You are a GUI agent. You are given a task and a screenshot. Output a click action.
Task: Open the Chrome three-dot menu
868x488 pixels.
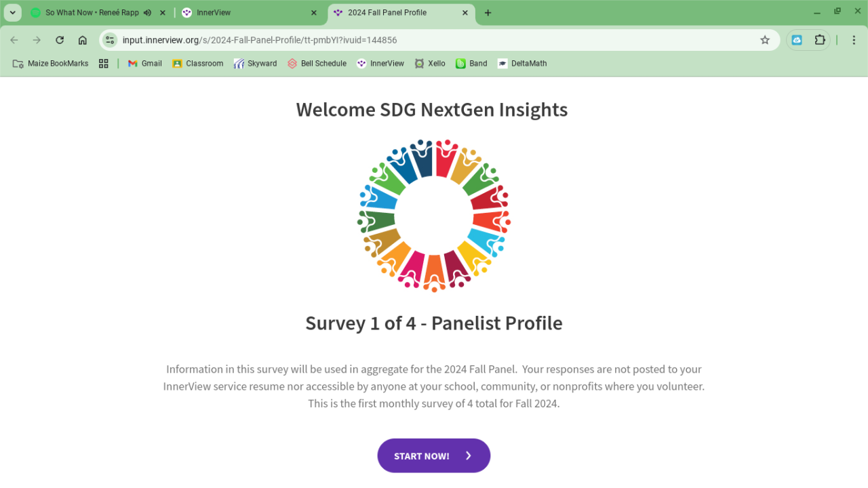tap(854, 40)
